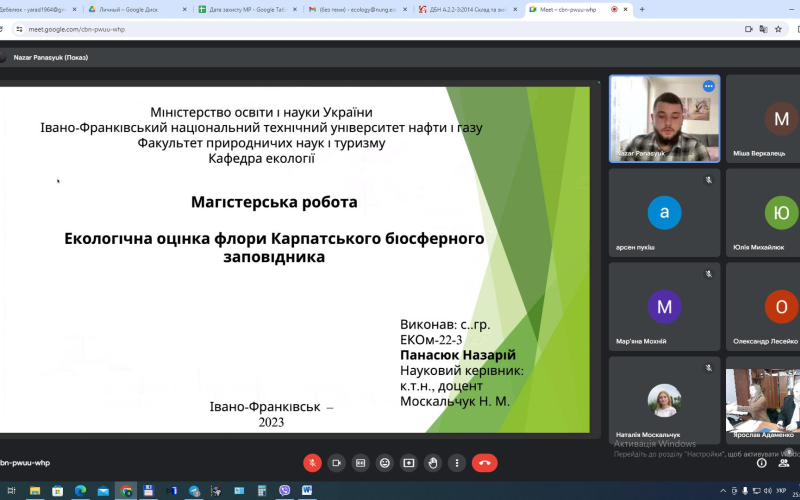Close the Google Диск tab
This screenshot has height=500, width=800.
(185, 9)
